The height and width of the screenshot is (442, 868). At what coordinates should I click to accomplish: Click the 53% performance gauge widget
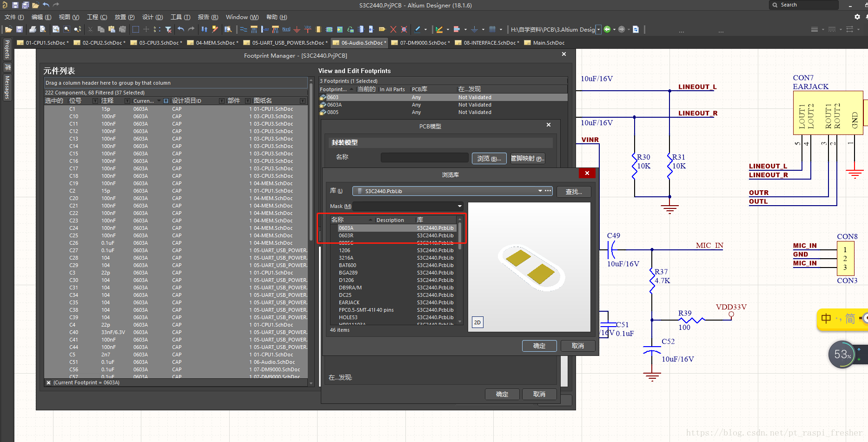click(x=842, y=355)
